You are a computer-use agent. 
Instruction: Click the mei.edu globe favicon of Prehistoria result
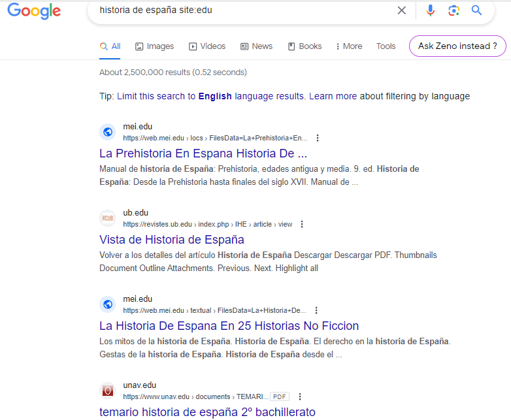(108, 132)
